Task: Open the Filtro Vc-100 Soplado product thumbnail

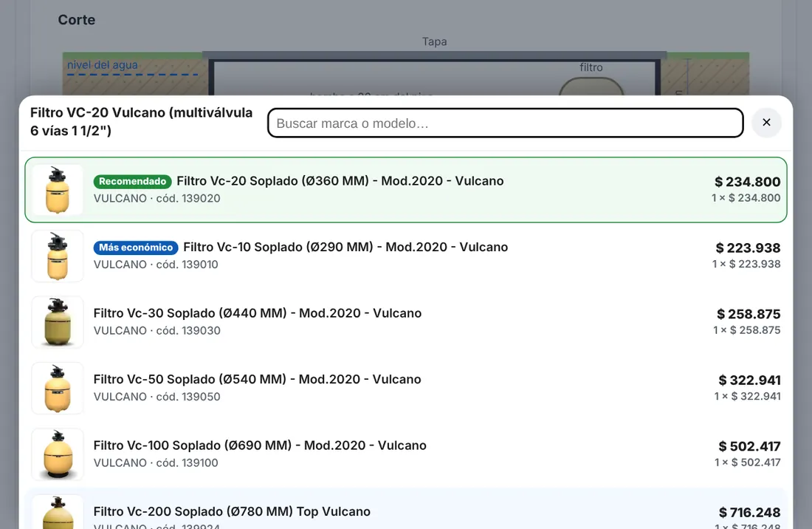Action: point(58,454)
